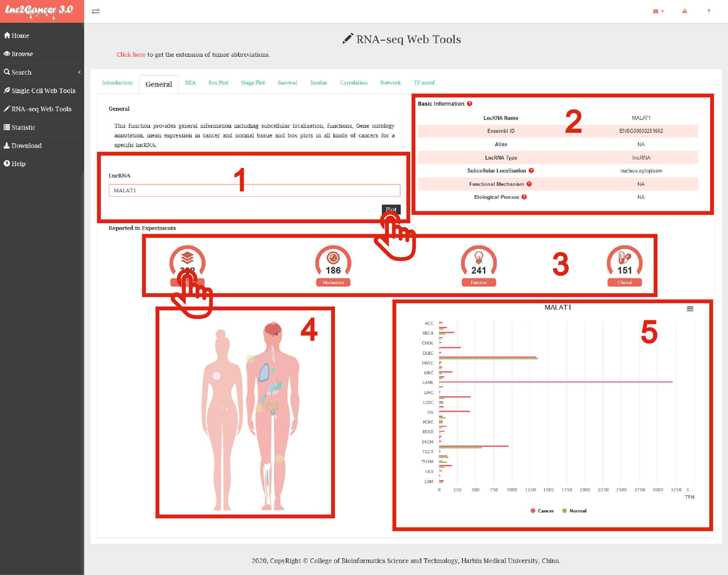Click the question mark help icon in header
The height and width of the screenshot is (575, 728).
709,11
